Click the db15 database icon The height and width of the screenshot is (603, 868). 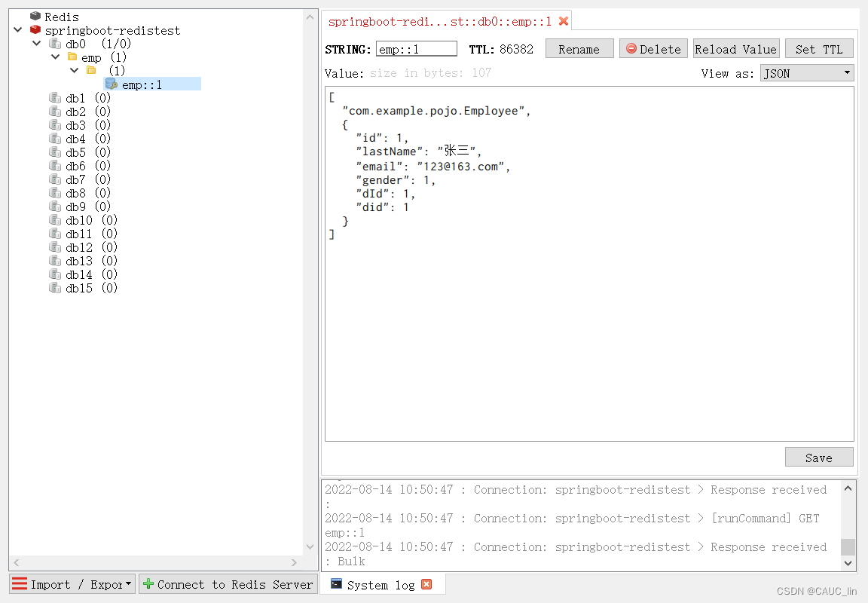(55, 287)
